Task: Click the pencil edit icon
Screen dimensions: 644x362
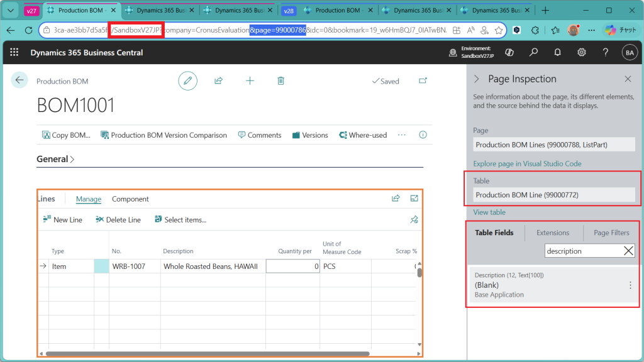Action: [187, 80]
